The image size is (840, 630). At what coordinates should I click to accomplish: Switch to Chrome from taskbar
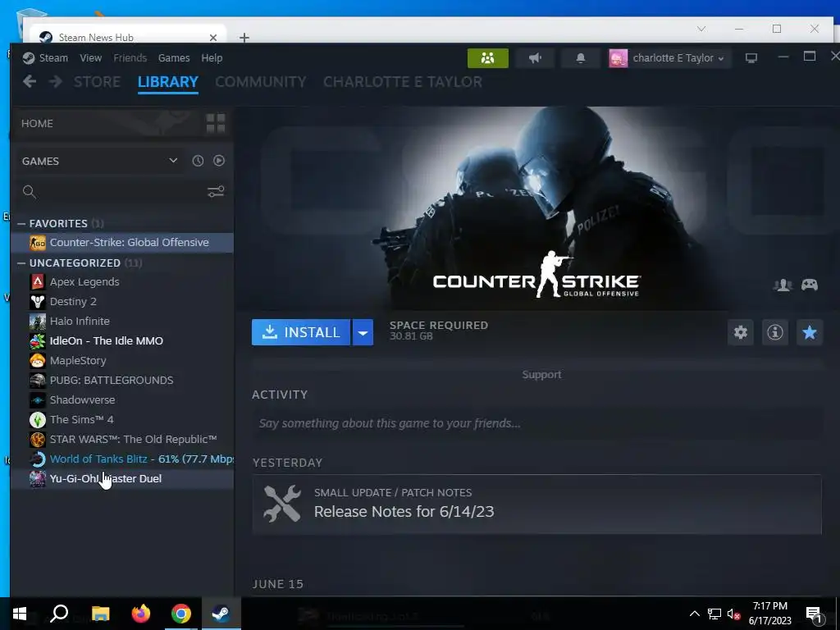[181, 614]
